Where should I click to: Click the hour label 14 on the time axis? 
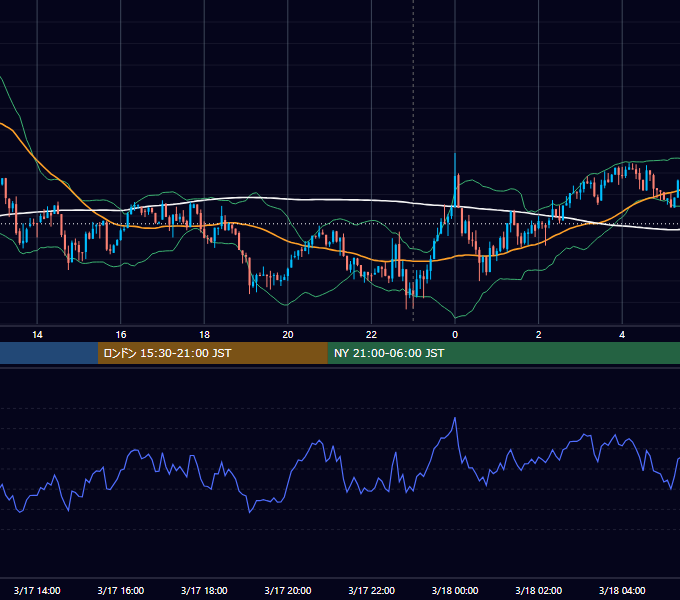(x=37, y=335)
